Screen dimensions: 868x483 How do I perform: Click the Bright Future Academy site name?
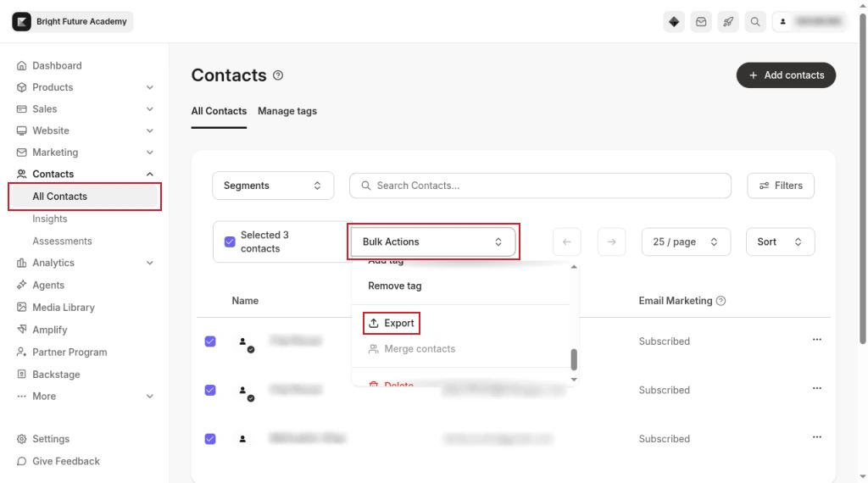pos(81,21)
